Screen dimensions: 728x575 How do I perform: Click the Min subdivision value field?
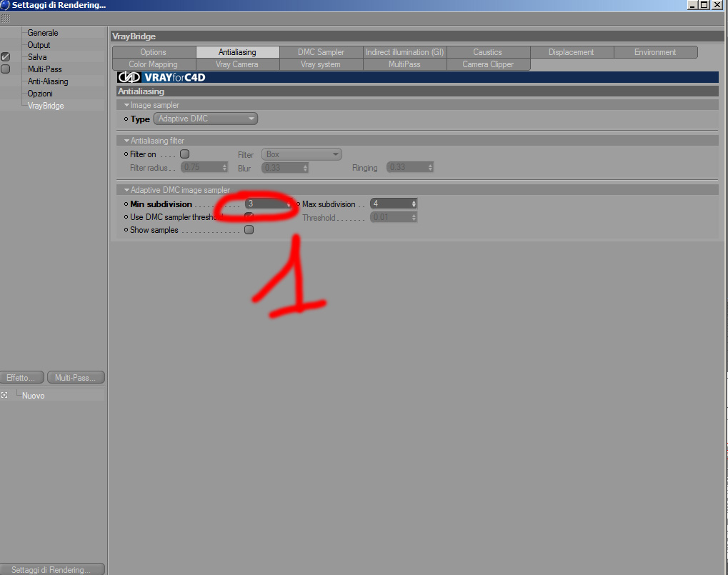269,204
